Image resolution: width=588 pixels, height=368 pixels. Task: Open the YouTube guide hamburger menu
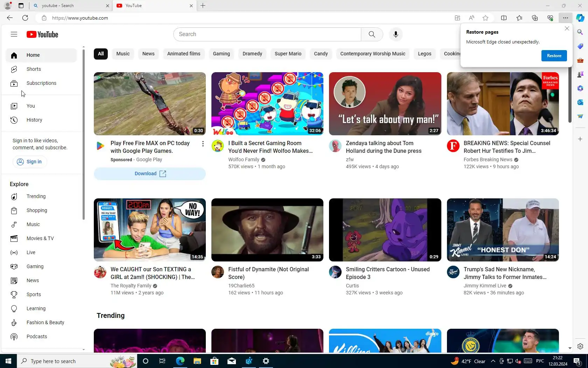coord(14,34)
